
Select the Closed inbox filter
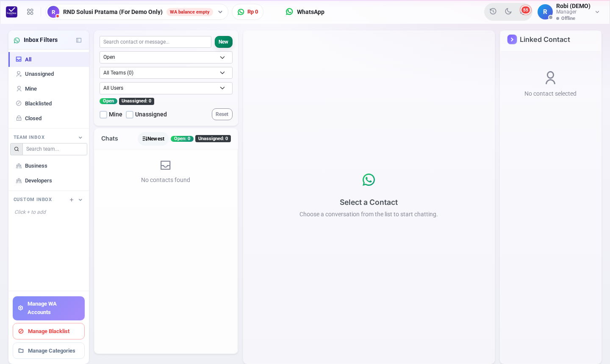tap(49, 119)
